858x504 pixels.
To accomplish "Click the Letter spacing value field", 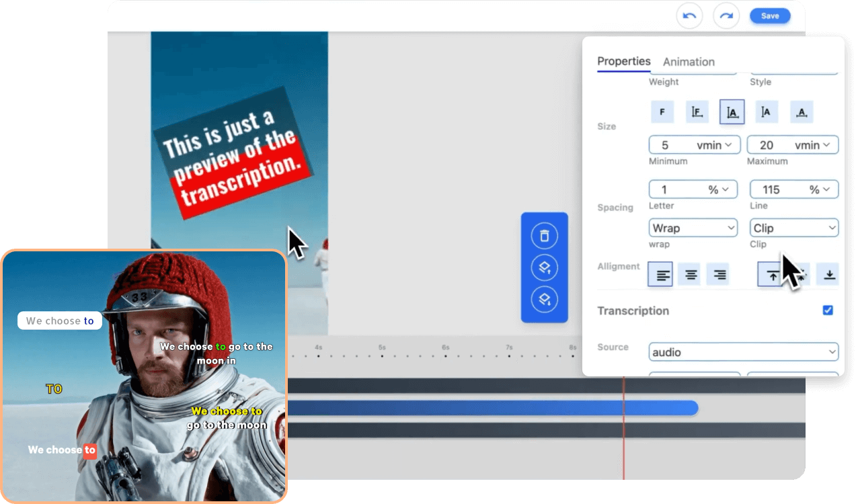I will (676, 190).
